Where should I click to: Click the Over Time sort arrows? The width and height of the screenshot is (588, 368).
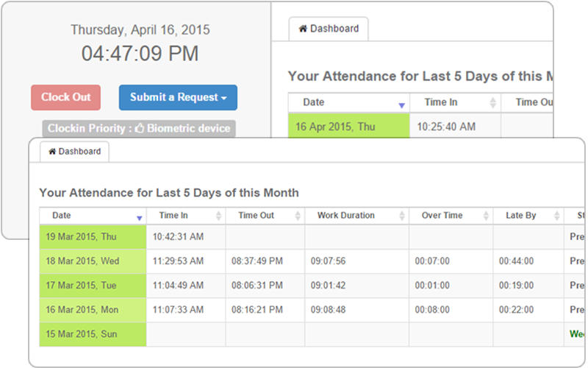(486, 216)
